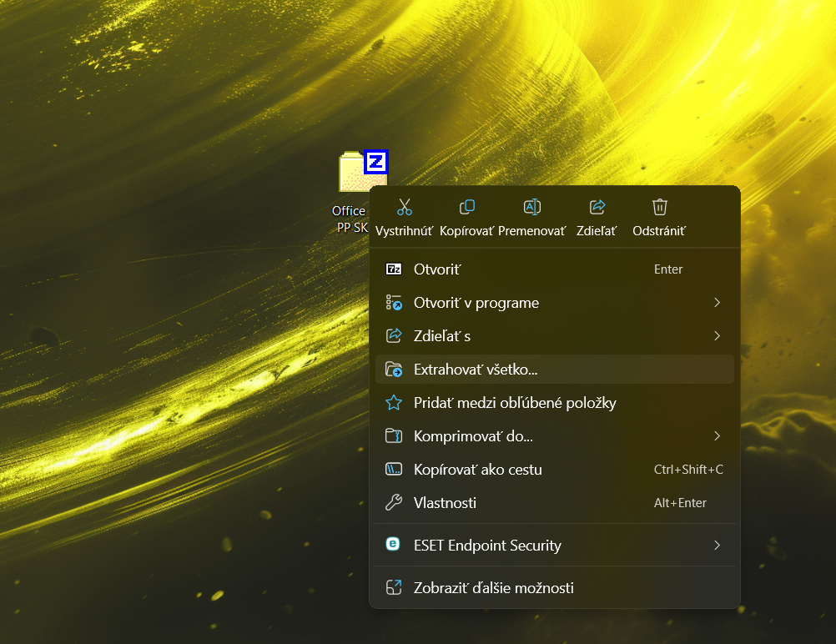836x644 pixels.
Task: Expand the Otvoriť v programe submenu
Action: click(716, 302)
